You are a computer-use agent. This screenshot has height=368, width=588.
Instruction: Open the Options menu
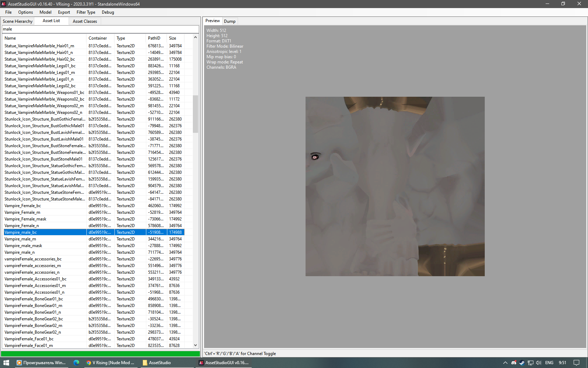coord(26,12)
